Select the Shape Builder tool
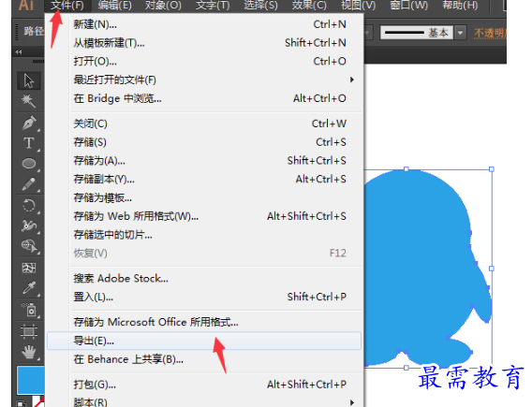This screenshot has width=532, height=407. tap(29, 246)
